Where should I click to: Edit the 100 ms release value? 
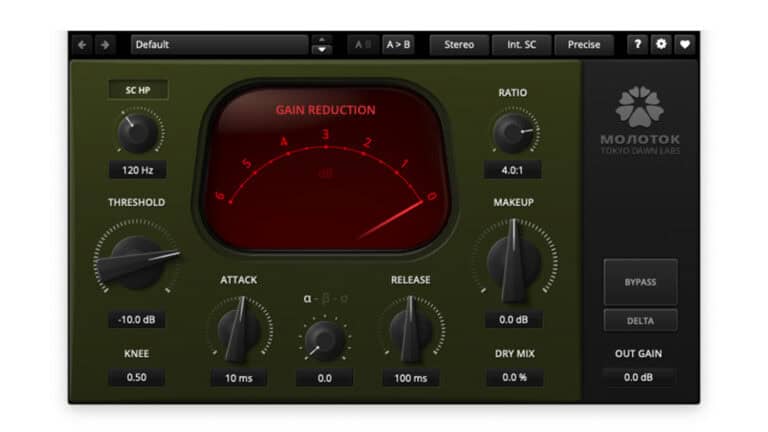410,378
